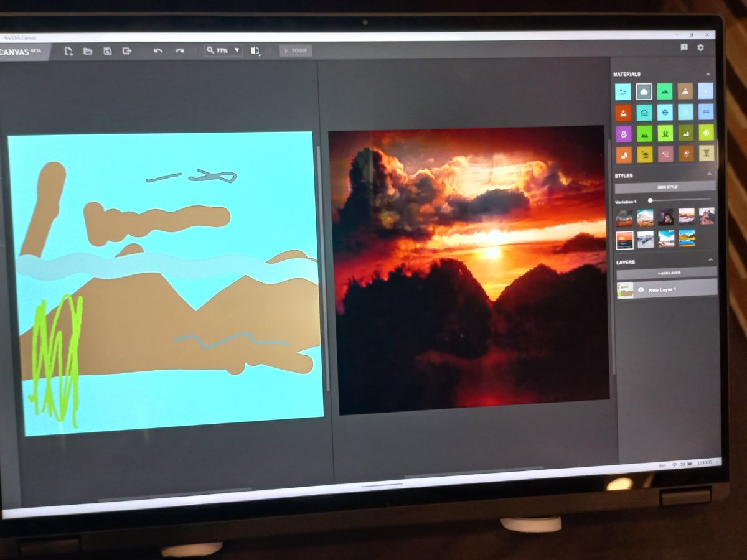Image resolution: width=747 pixels, height=560 pixels.
Task: Select the lime green tree material
Action: (x=706, y=132)
